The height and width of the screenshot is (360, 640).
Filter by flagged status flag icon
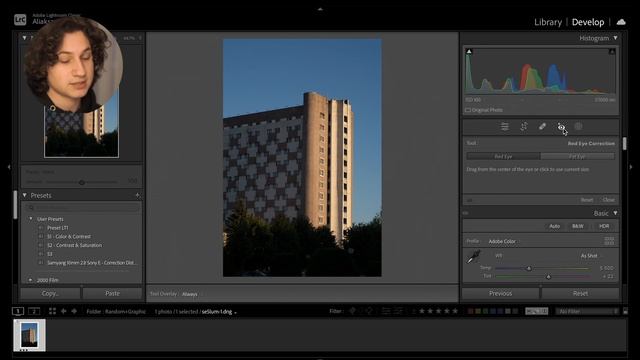[x=352, y=311]
